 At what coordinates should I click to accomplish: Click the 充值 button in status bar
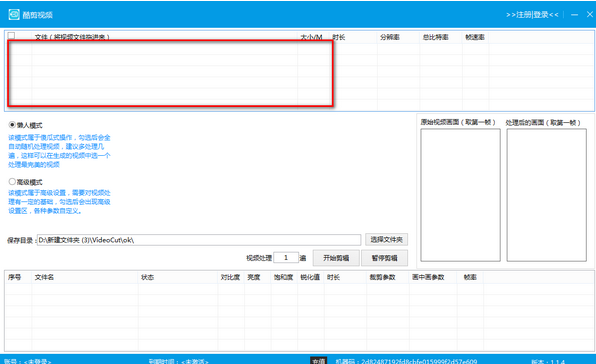(x=319, y=361)
